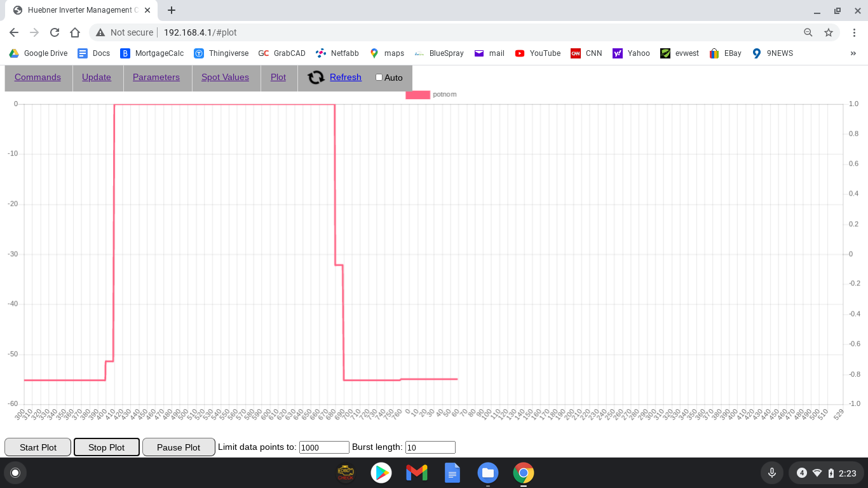The width and height of the screenshot is (868, 488).
Task: Toggle potnom series in chart legend
Action: 431,95
